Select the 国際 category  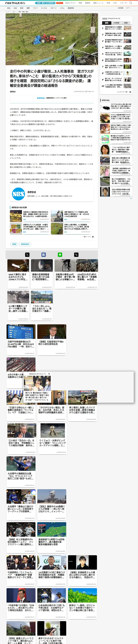coord(28,8)
